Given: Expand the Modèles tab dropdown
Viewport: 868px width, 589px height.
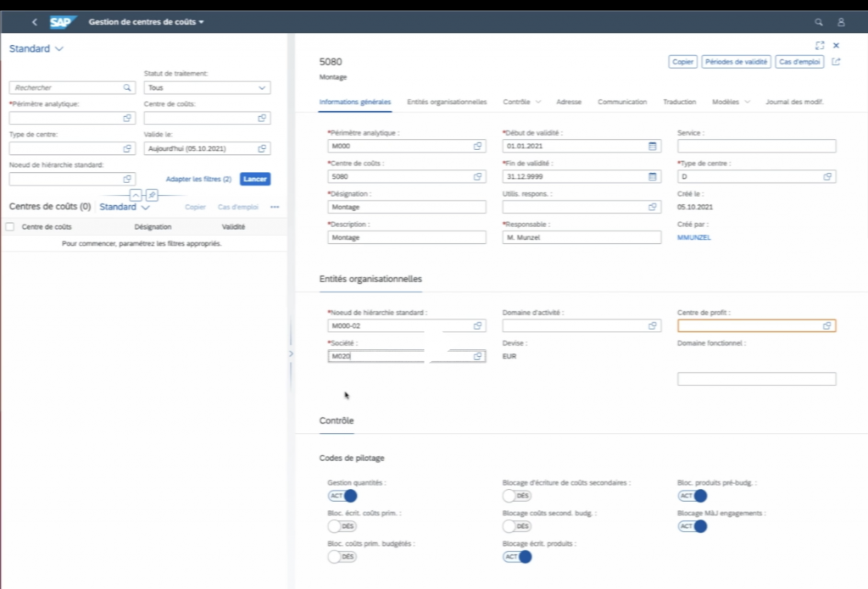Looking at the screenshot, I should coord(747,102).
